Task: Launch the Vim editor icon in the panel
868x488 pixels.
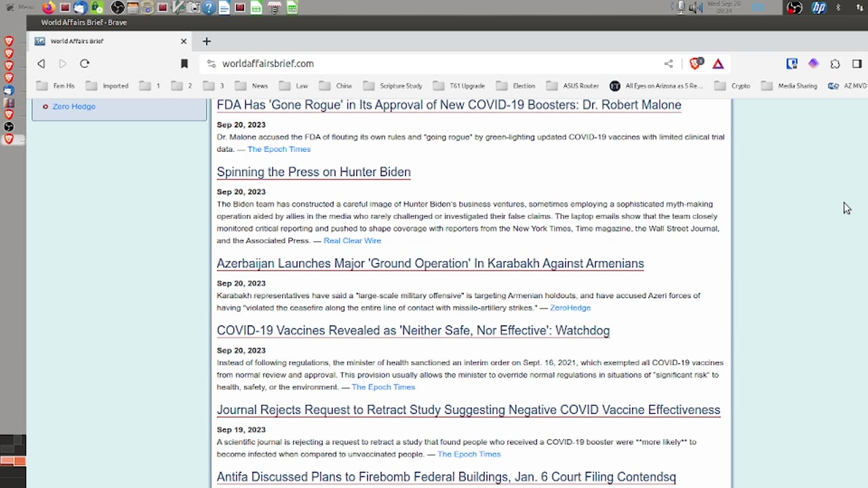Action: (178, 7)
